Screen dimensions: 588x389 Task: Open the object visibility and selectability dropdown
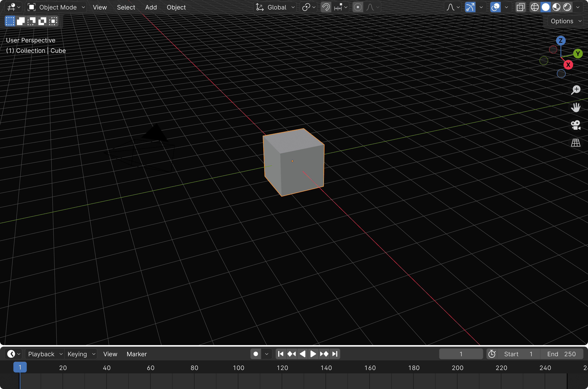[453, 7]
